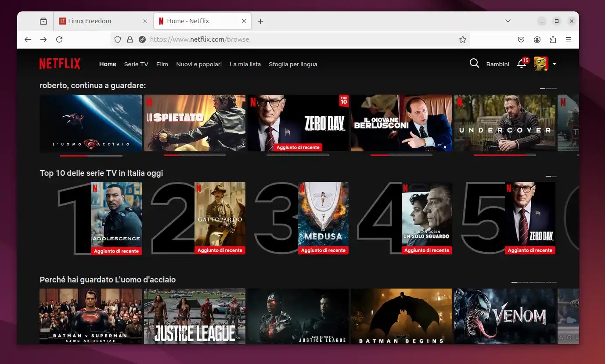
Task: Open the Firefox View icon
Action: (x=43, y=21)
